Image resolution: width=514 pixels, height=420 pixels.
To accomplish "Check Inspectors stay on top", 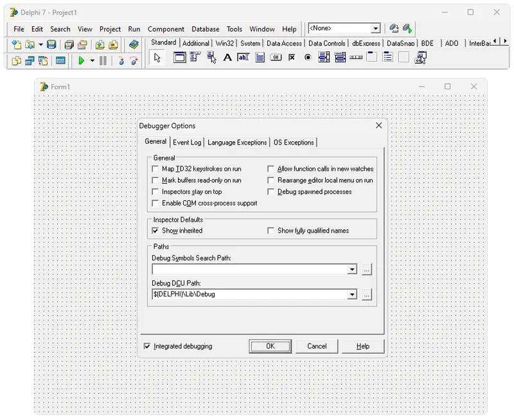I will pyautogui.click(x=155, y=192).
